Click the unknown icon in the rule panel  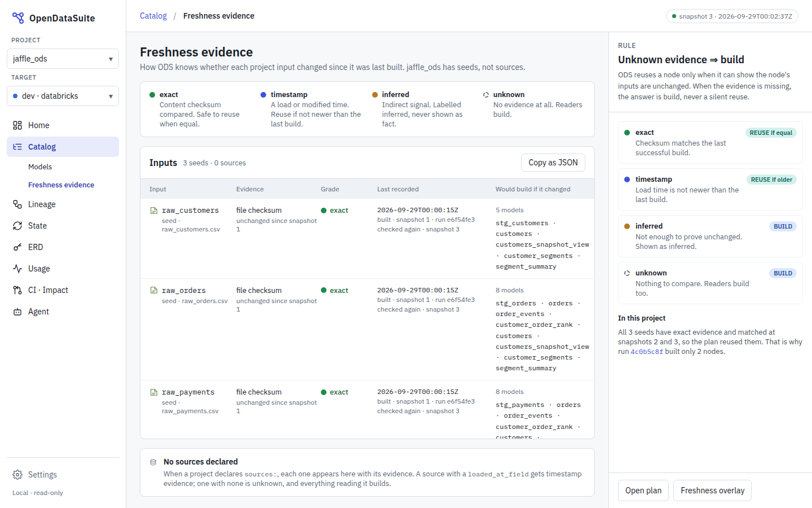pyautogui.click(x=627, y=273)
